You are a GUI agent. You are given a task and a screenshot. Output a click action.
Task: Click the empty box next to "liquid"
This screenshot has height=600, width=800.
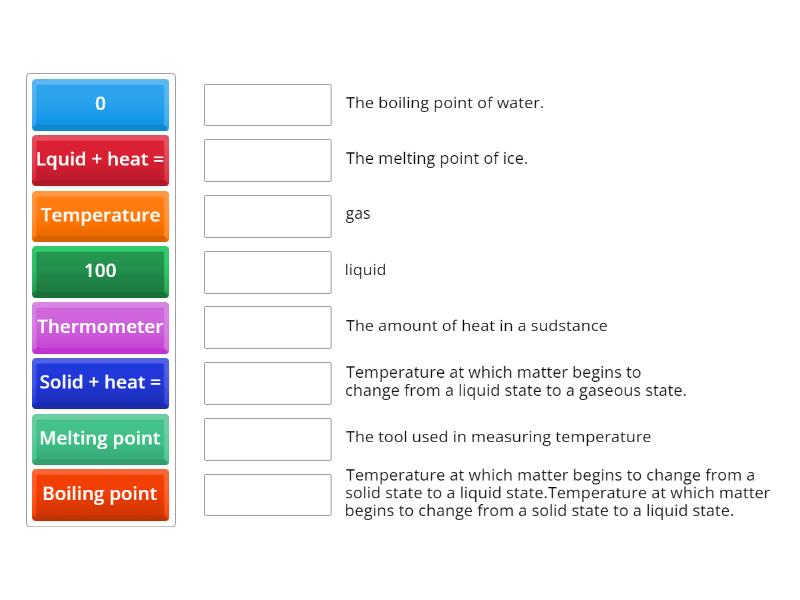click(267, 271)
